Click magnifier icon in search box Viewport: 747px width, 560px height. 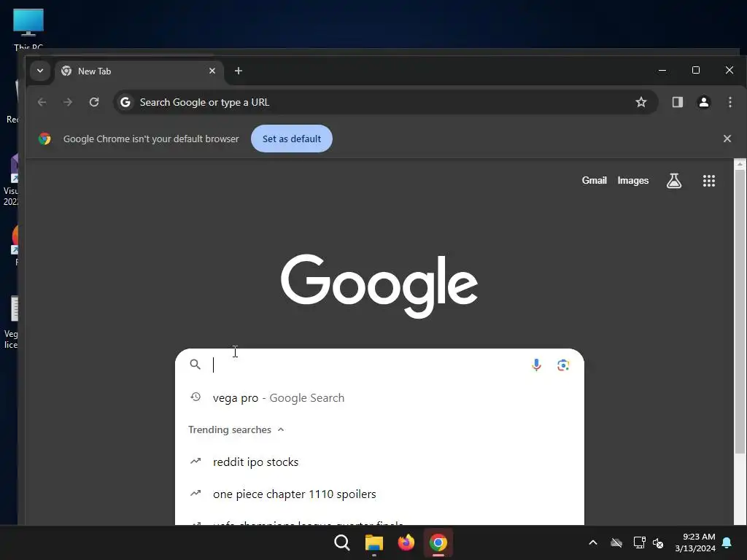click(x=195, y=365)
